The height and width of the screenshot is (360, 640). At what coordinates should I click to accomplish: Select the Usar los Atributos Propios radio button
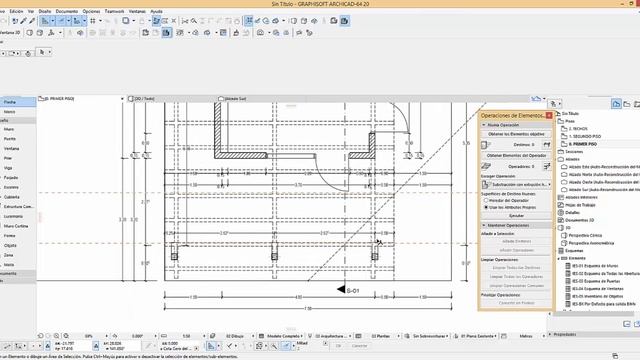(486, 207)
